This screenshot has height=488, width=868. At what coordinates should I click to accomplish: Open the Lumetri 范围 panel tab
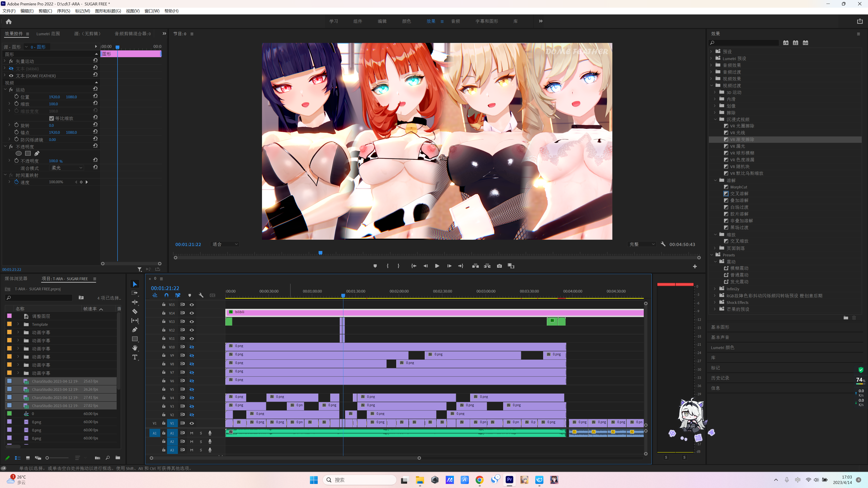click(48, 34)
